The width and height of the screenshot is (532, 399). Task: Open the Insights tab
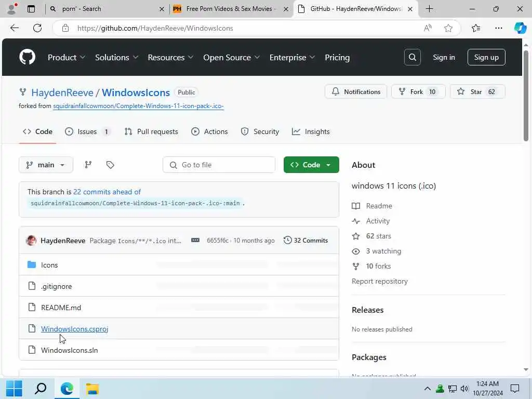pyautogui.click(x=311, y=131)
